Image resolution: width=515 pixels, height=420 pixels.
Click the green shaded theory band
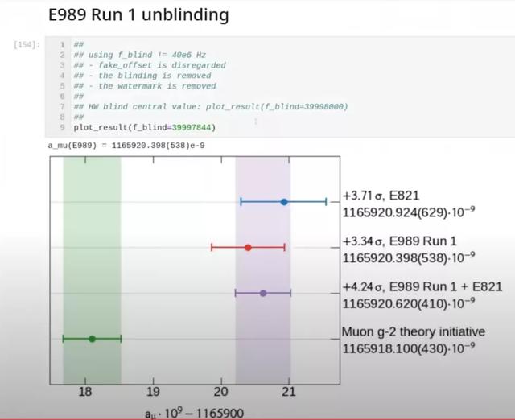[92, 270]
